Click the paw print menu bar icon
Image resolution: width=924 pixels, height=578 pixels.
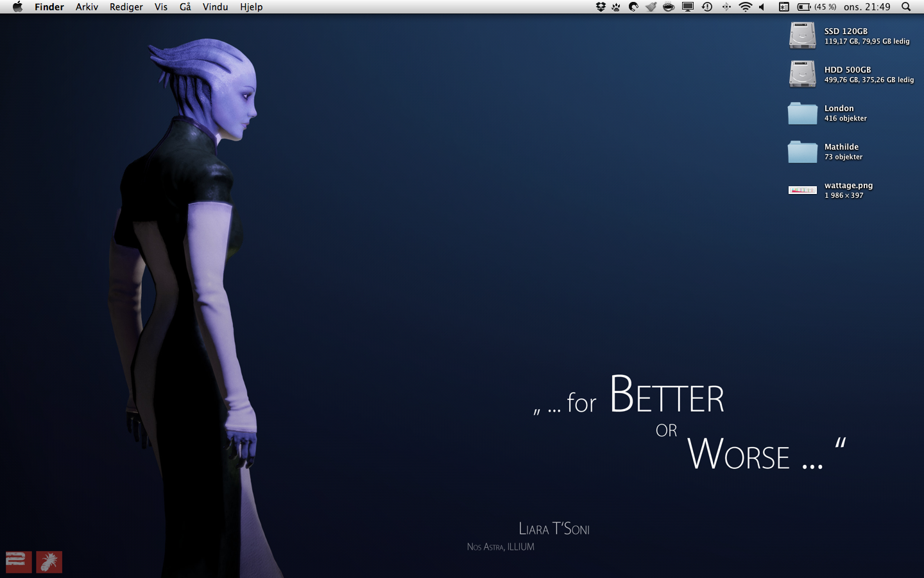tap(617, 6)
